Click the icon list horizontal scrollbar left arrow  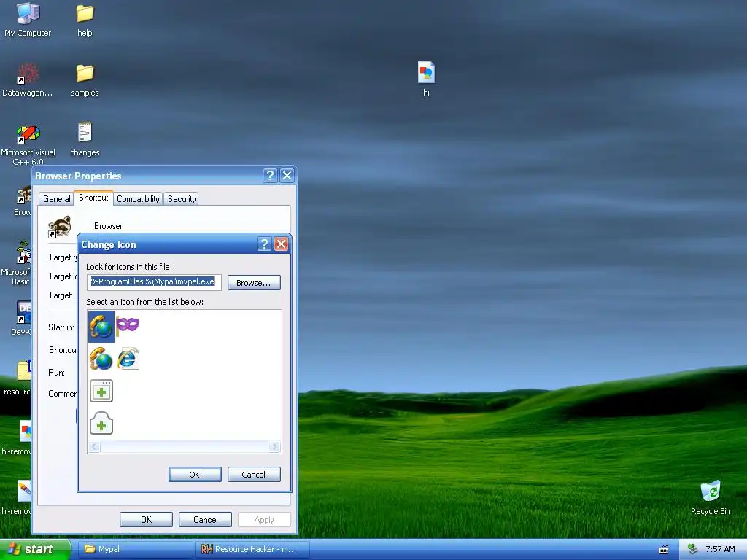94,447
